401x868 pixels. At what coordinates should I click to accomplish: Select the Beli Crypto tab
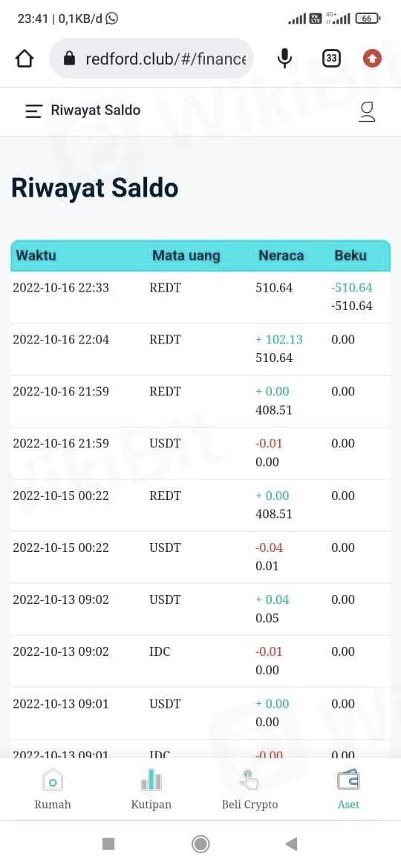pos(250,789)
